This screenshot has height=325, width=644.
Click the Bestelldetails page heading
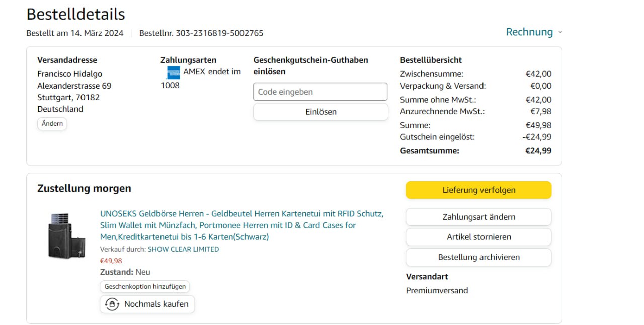(x=75, y=14)
